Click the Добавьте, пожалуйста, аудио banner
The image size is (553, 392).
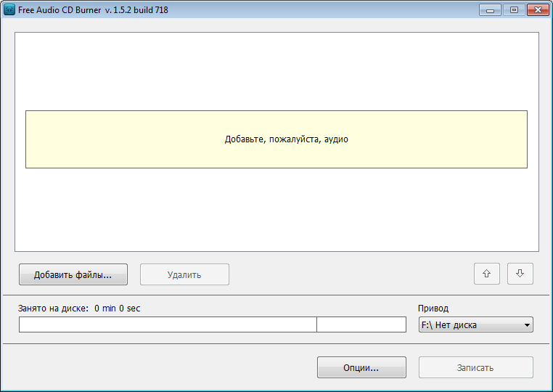[276, 139]
